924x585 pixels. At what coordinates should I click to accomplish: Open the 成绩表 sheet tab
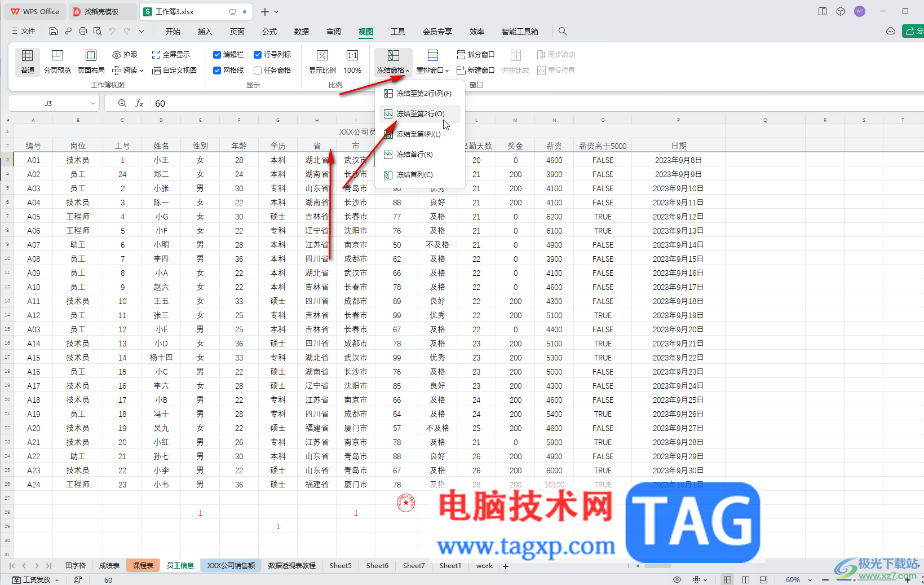tap(109, 566)
